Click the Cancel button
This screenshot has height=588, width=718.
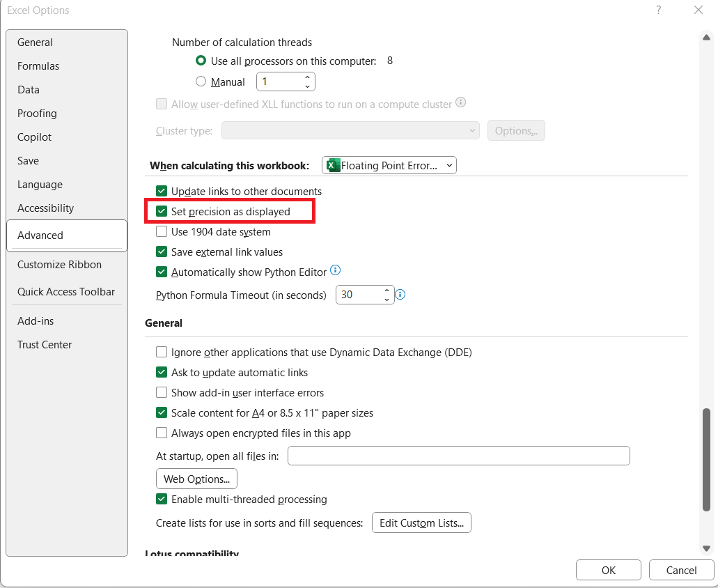(681, 570)
